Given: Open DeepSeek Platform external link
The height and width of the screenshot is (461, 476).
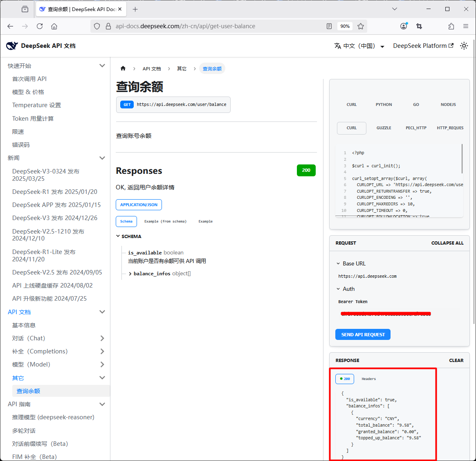Looking at the screenshot, I should pyautogui.click(x=423, y=46).
